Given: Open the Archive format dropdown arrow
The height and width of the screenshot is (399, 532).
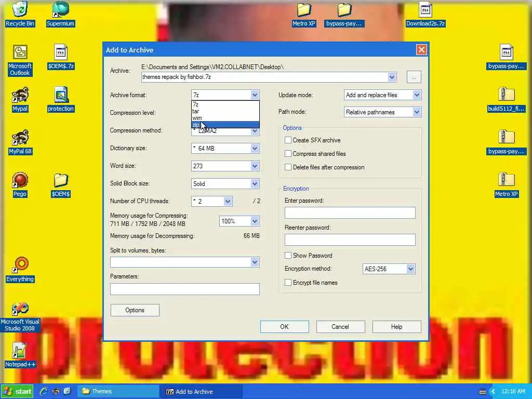Looking at the screenshot, I should (x=255, y=95).
